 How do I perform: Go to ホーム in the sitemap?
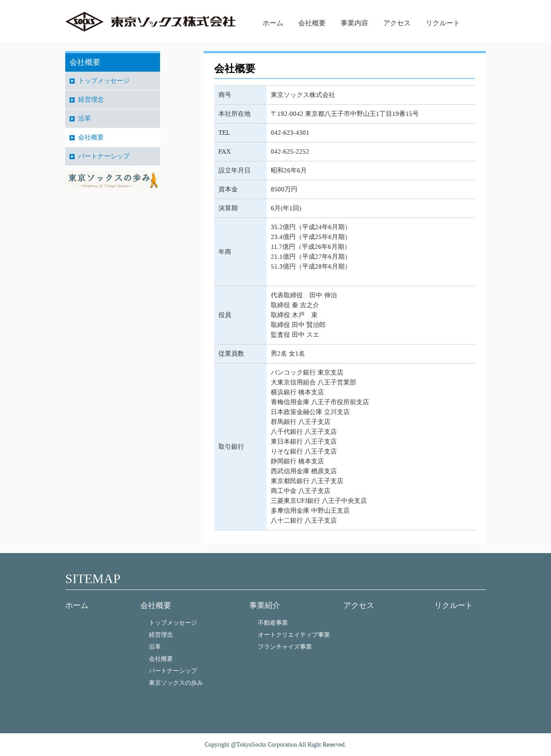point(77,605)
